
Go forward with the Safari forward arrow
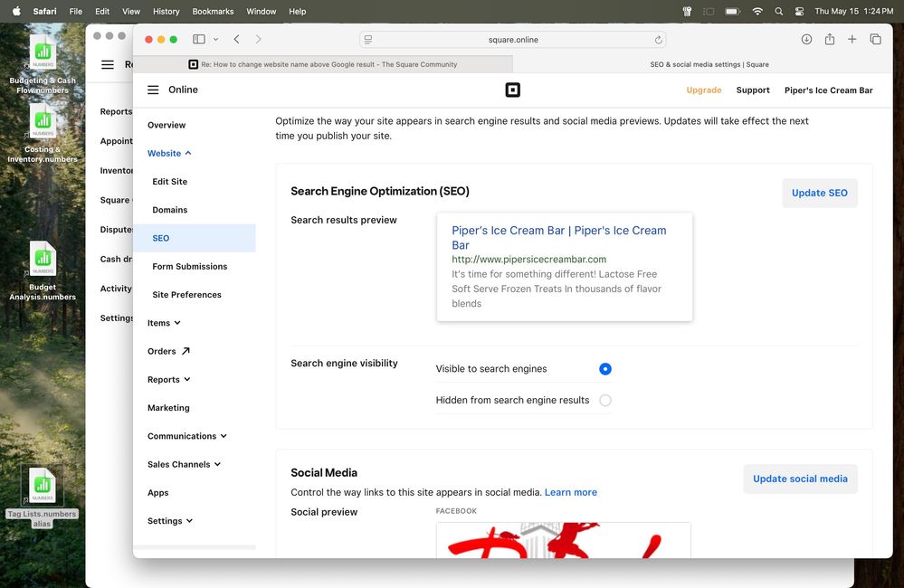point(258,39)
